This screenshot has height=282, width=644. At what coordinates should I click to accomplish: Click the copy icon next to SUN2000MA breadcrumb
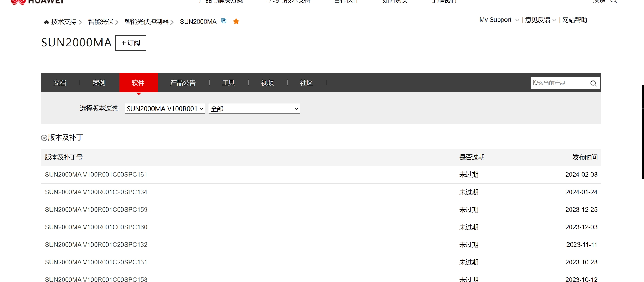[224, 21]
